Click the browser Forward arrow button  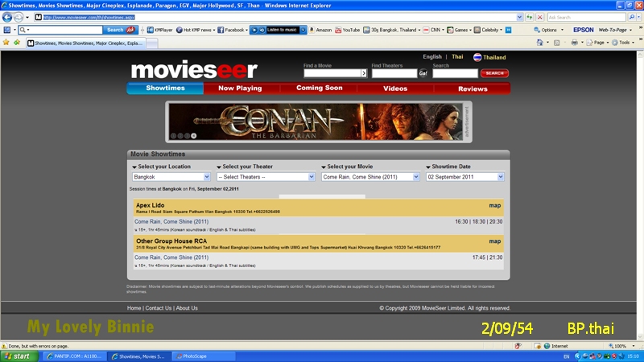click(x=18, y=17)
